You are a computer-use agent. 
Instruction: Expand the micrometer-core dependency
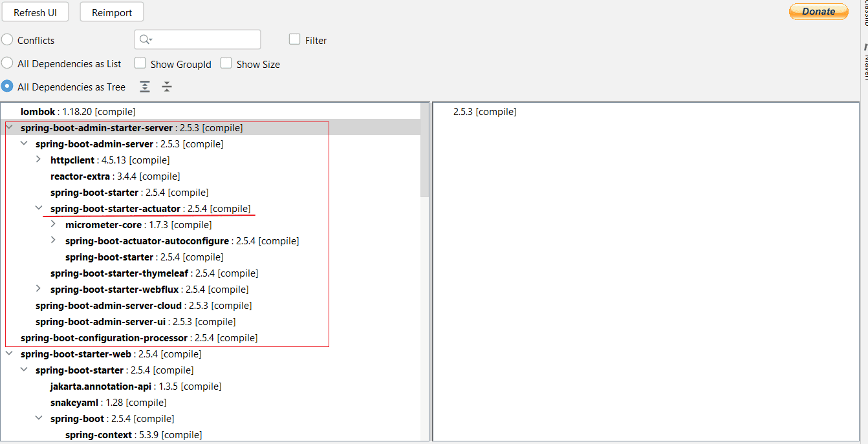click(x=54, y=225)
